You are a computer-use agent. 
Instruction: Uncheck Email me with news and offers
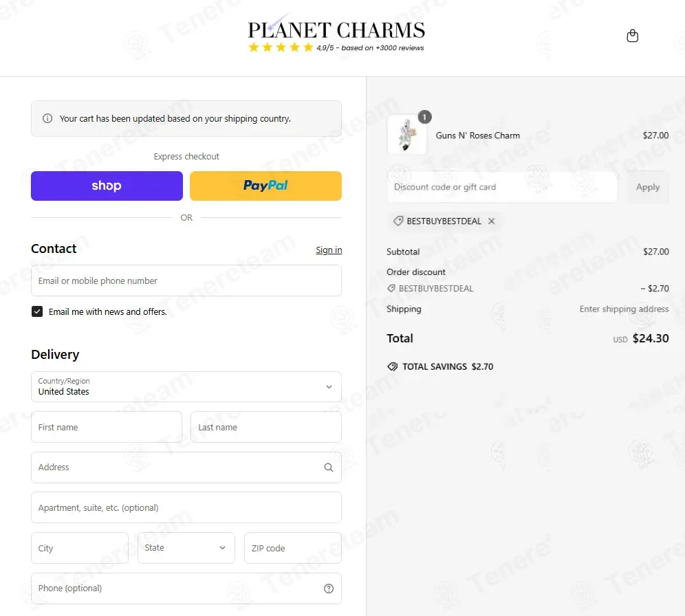(x=37, y=311)
